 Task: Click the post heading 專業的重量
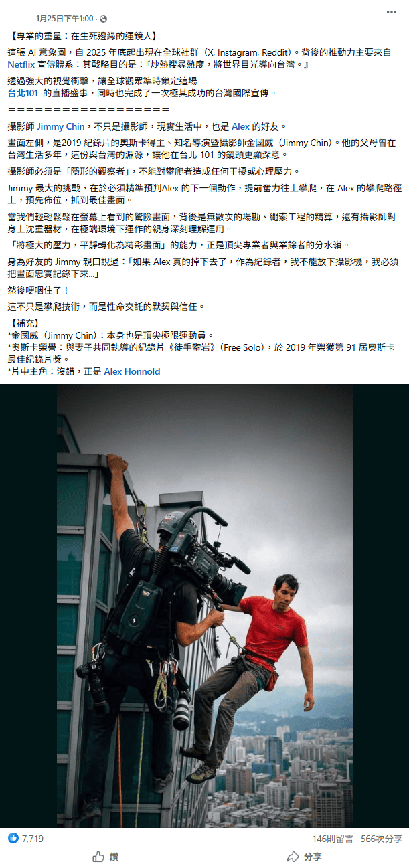84,35
